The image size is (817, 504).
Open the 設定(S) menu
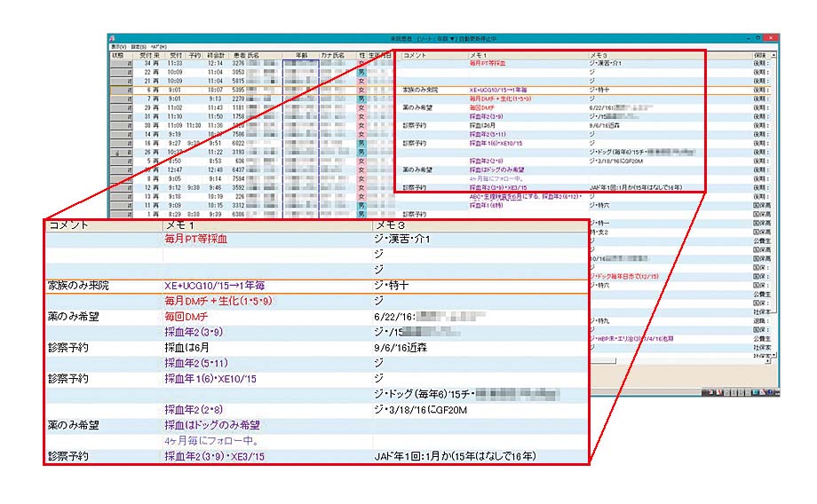pyautogui.click(x=137, y=46)
